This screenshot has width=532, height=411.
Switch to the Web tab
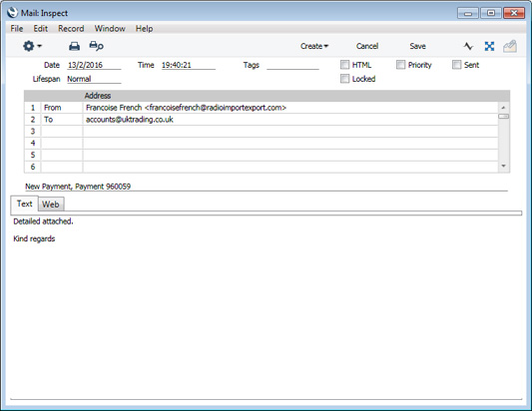[x=51, y=205]
